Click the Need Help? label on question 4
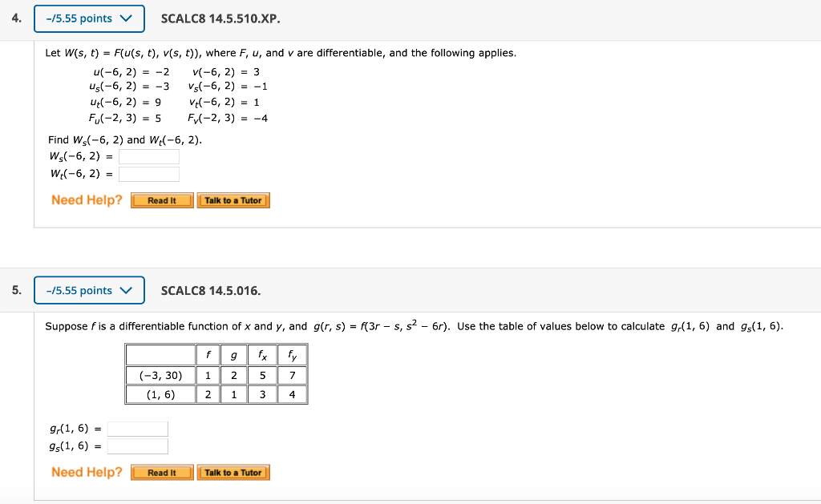Screen dimensions: 821x504 [x=86, y=200]
